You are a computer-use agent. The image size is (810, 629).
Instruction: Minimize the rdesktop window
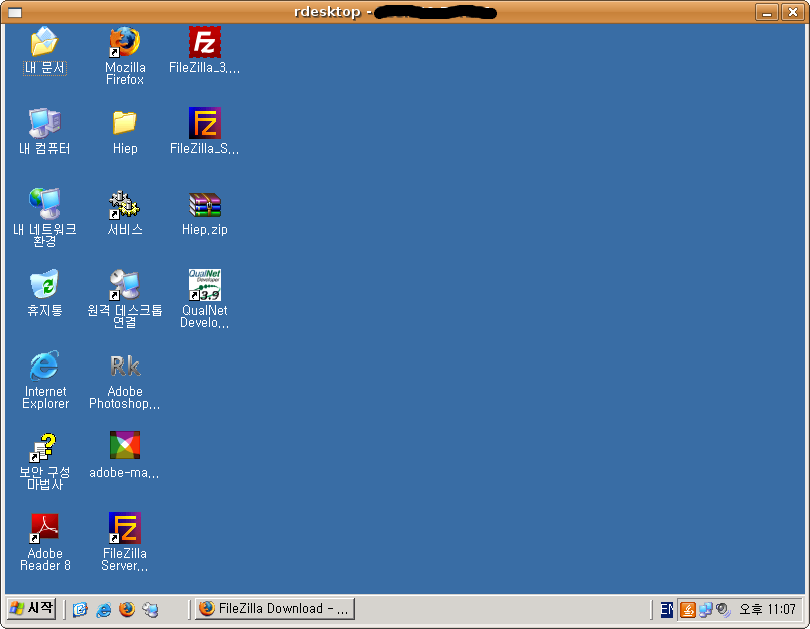coord(767,12)
